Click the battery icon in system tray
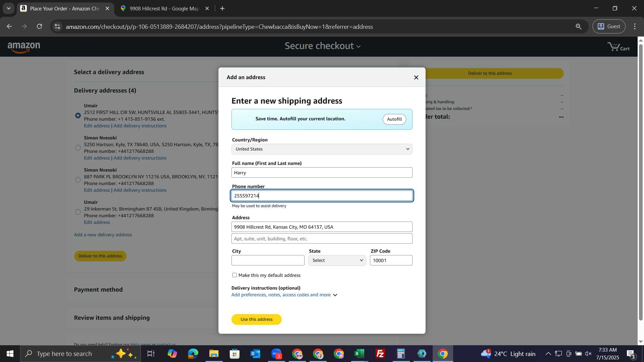Viewport: 644px width, 362px height. tap(579, 354)
